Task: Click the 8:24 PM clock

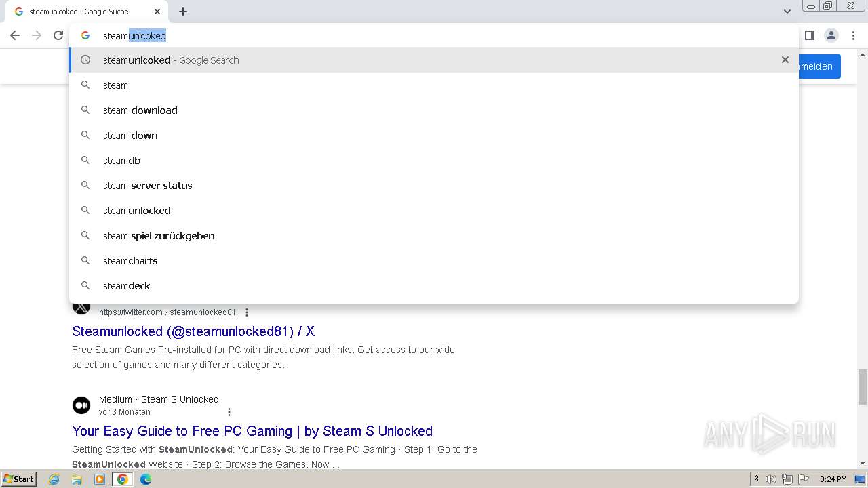Action: click(833, 479)
